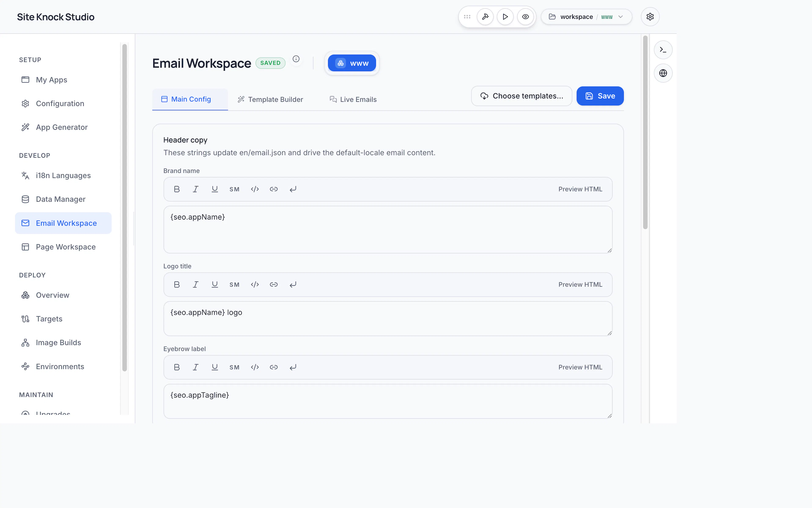The height and width of the screenshot is (508, 812).
Task: Open Image Builds in sidebar
Action: (63, 342)
